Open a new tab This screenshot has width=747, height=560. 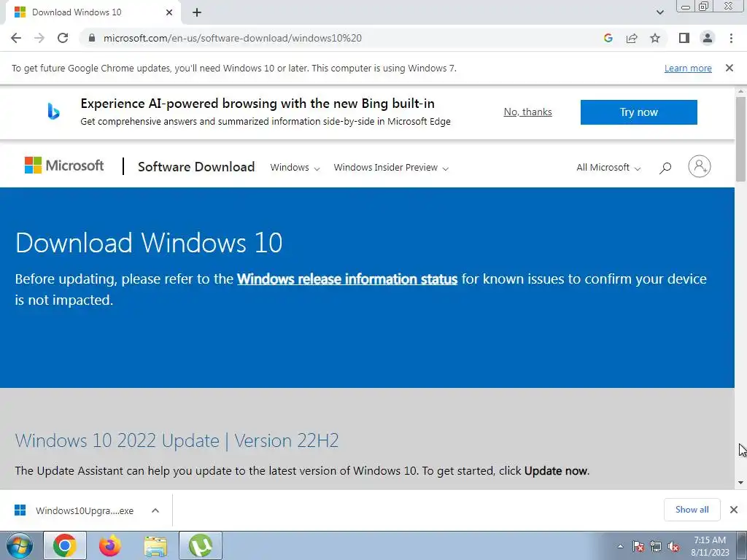197,12
